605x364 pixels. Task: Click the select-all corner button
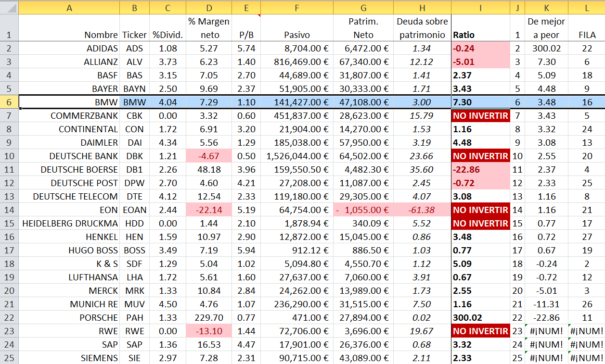[x=9, y=7]
